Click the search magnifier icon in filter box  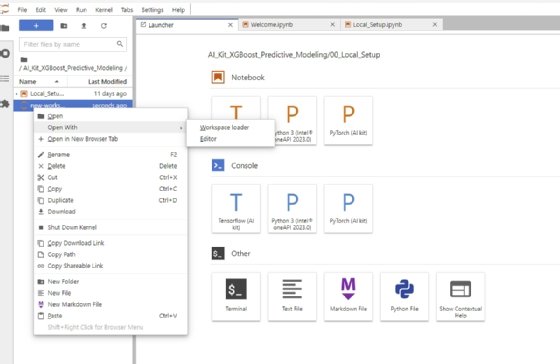click(x=120, y=44)
